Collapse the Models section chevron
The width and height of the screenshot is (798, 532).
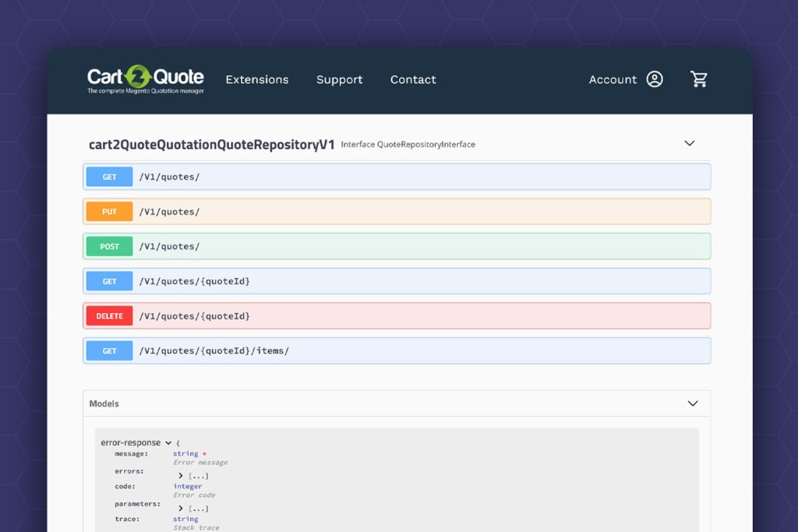(692, 403)
